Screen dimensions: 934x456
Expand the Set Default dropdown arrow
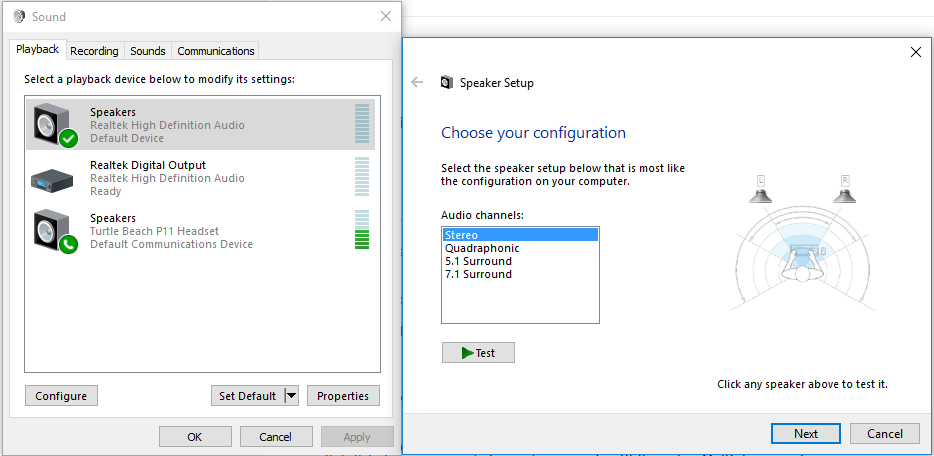coord(291,396)
